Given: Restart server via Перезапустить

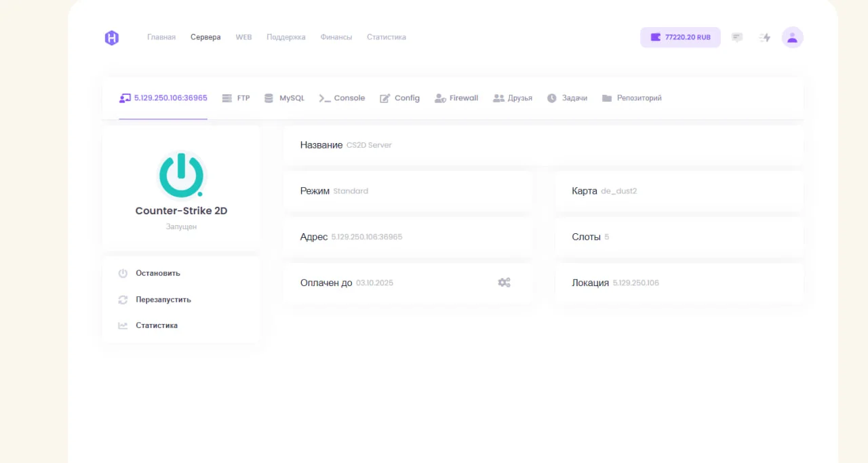Looking at the screenshot, I should point(163,300).
